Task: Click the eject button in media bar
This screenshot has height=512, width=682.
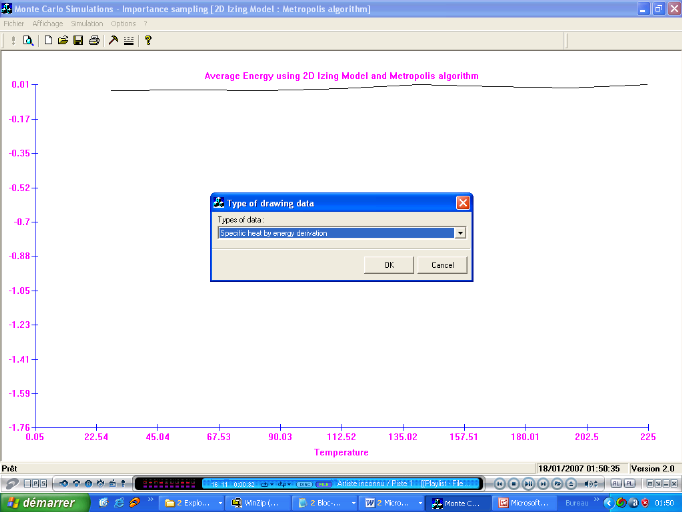Action: pyautogui.click(x=571, y=484)
